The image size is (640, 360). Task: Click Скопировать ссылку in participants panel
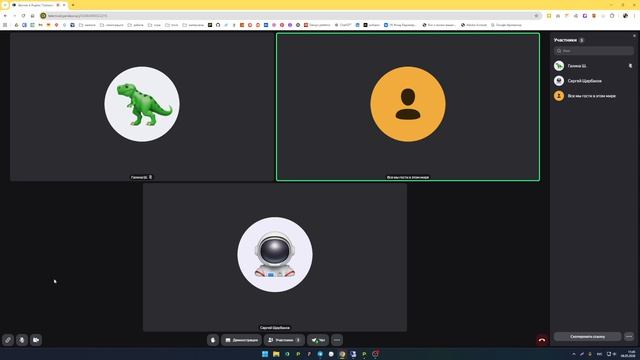[587, 337]
